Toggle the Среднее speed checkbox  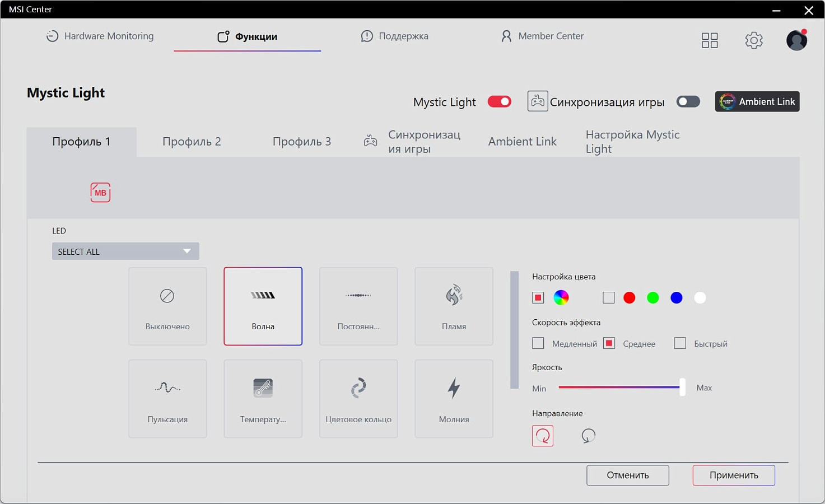(x=609, y=343)
